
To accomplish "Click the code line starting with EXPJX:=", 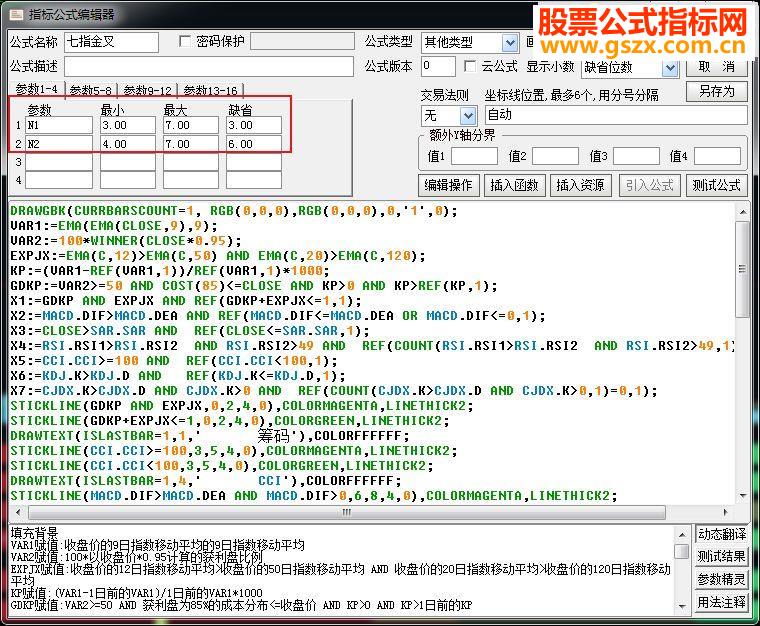I will (x=218, y=256).
